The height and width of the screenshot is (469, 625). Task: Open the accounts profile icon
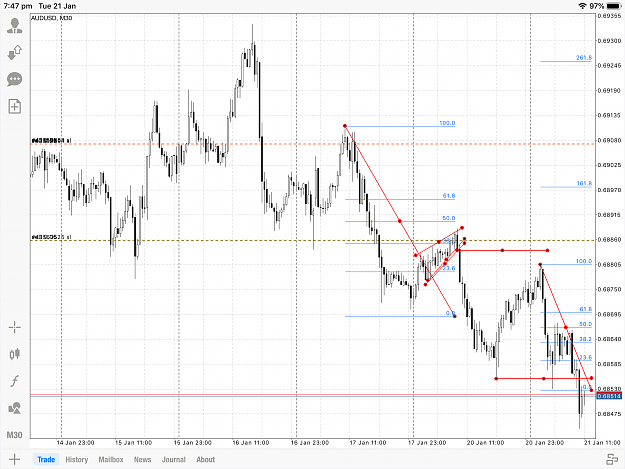tap(15, 26)
